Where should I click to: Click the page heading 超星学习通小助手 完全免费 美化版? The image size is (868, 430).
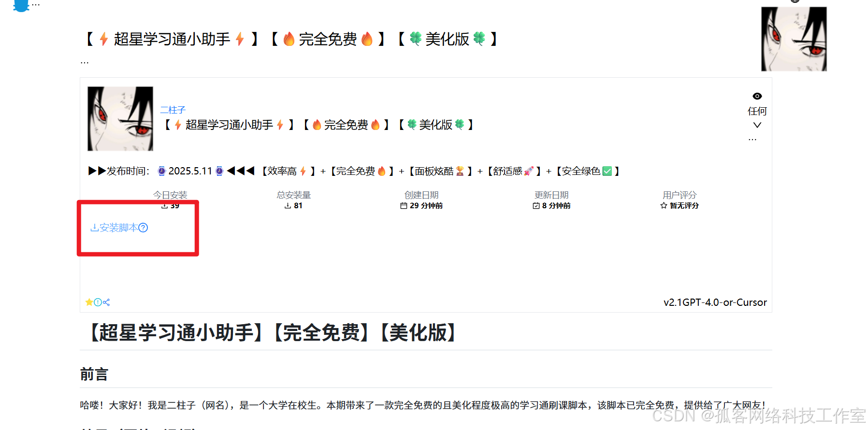click(x=292, y=39)
